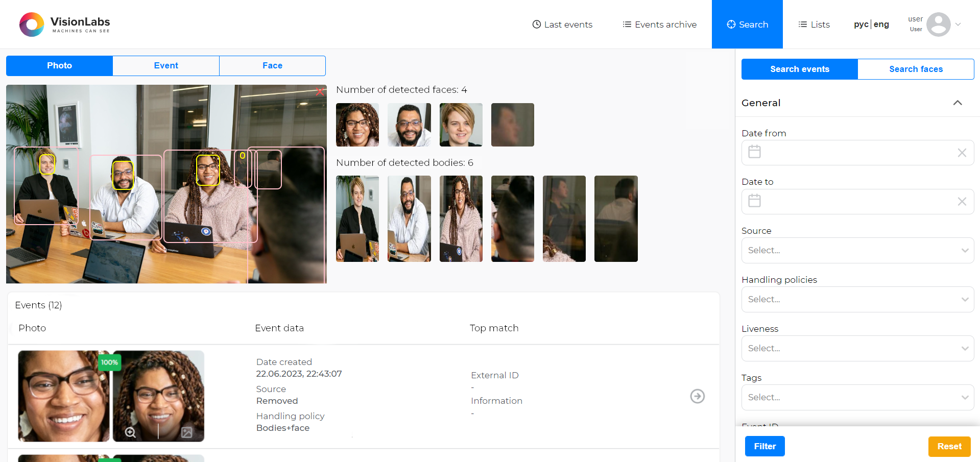Click the image preview icon on event photo
The image size is (980, 462).
[186, 433]
